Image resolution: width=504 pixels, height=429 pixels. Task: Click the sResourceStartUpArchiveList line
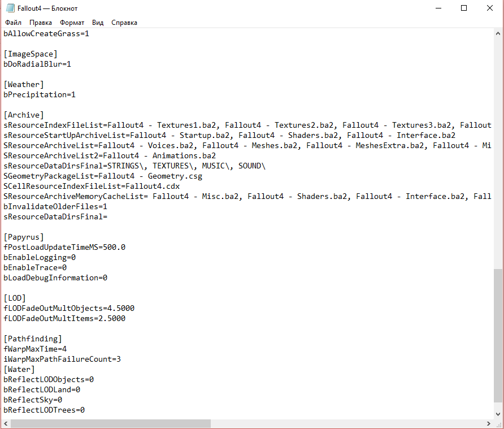[x=229, y=136]
